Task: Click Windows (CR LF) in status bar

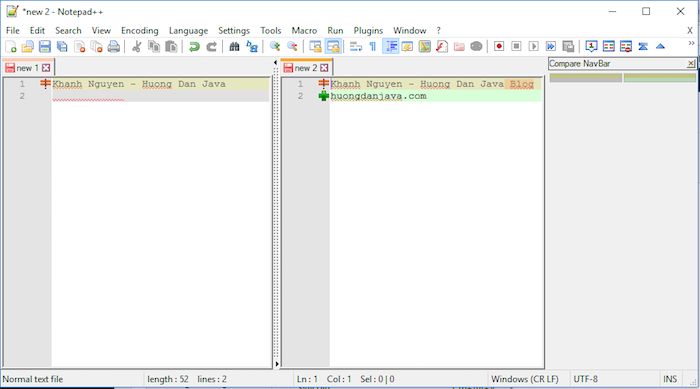Action: point(525,379)
